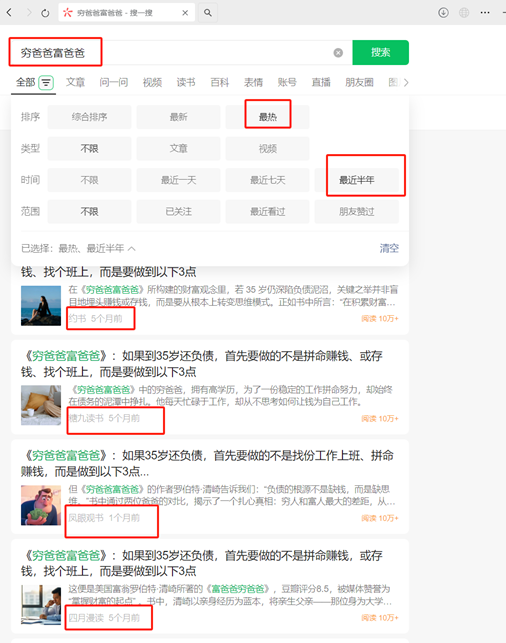Toggle the filter icon next to 全部

46,83
